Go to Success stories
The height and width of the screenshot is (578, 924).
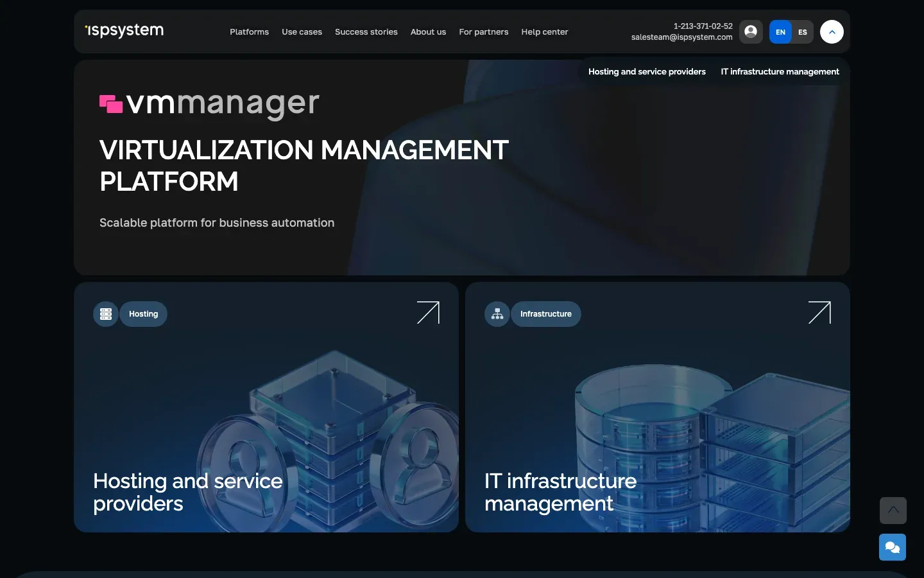tap(366, 31)
